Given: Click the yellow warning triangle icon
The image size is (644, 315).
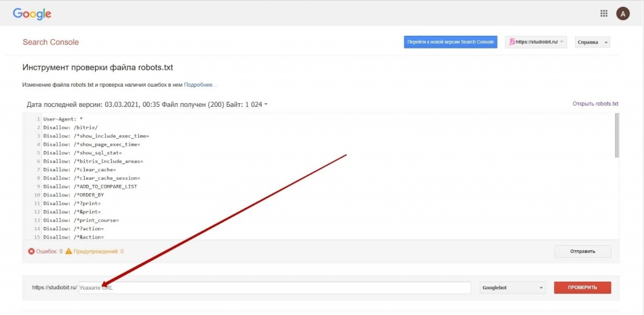Looking at the screenshot, I should [x=69, y=251].
